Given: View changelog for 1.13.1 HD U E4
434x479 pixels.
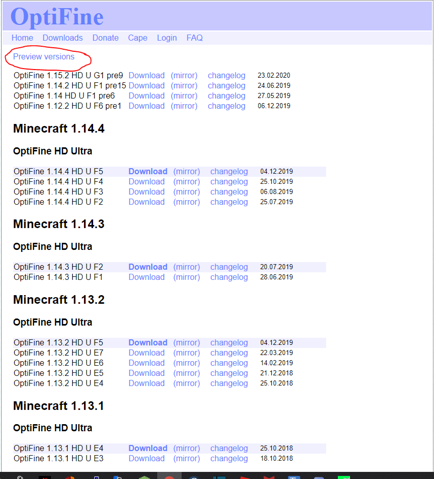Looking at the screenshot, I should point(229,449).
